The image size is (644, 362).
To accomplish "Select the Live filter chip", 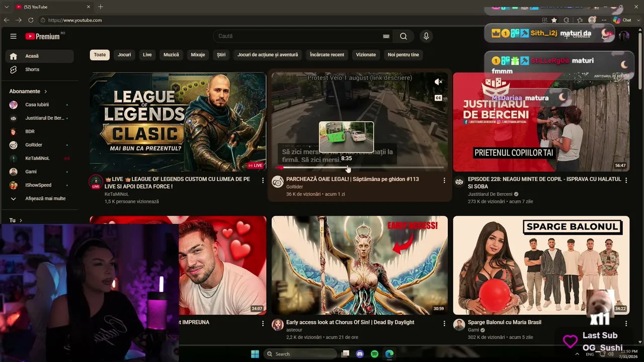I will click(147, 55).
